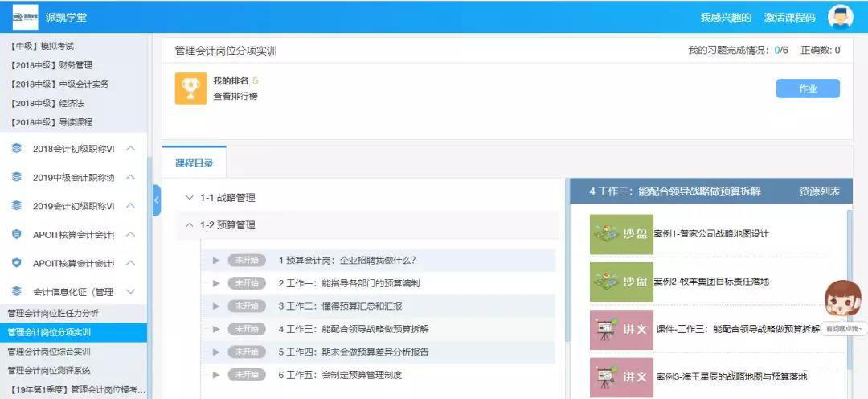Click 未开始 badge for 1 预算会计岗

[247, 261]
